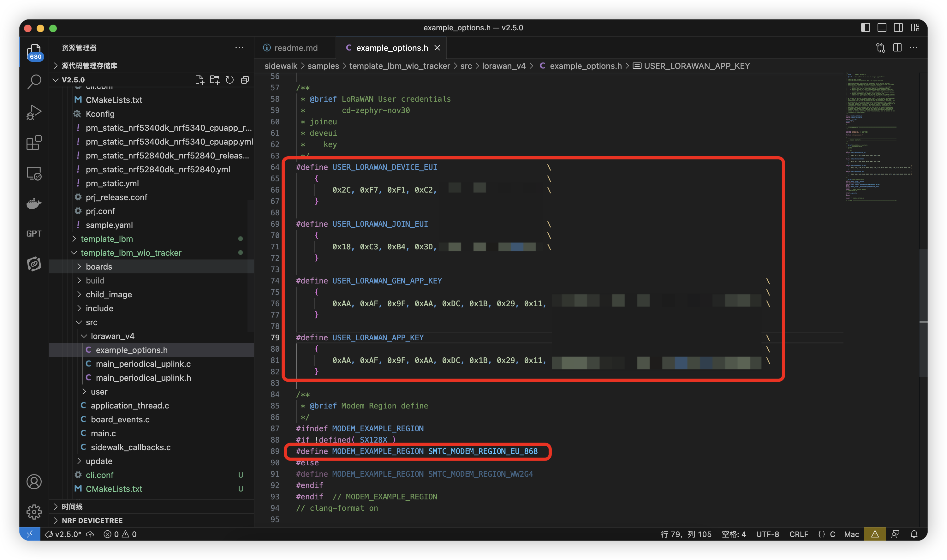Toggle primary side bar visibility
The image size is (947, 560).
pyautogui.click(x=866, y=27)
